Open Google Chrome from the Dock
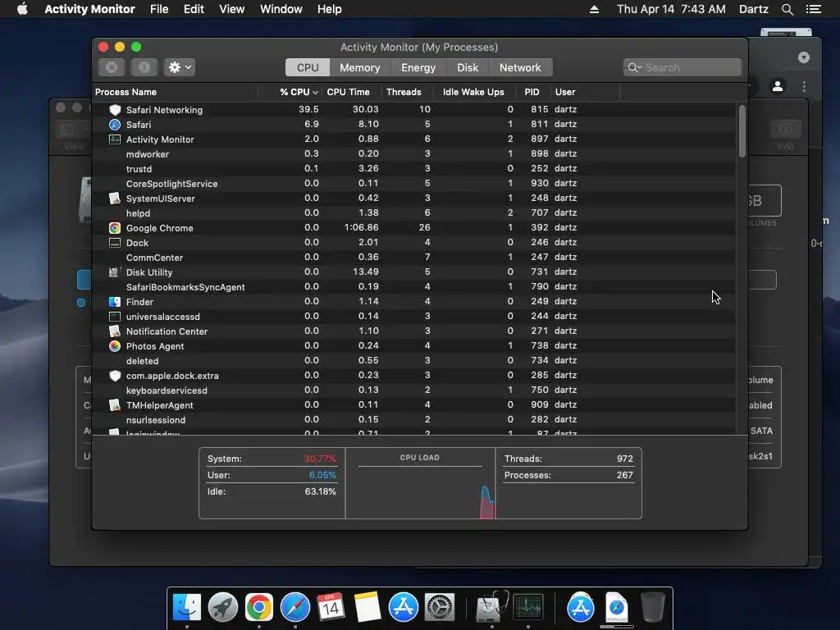The image size is (840, 630). 258,608
